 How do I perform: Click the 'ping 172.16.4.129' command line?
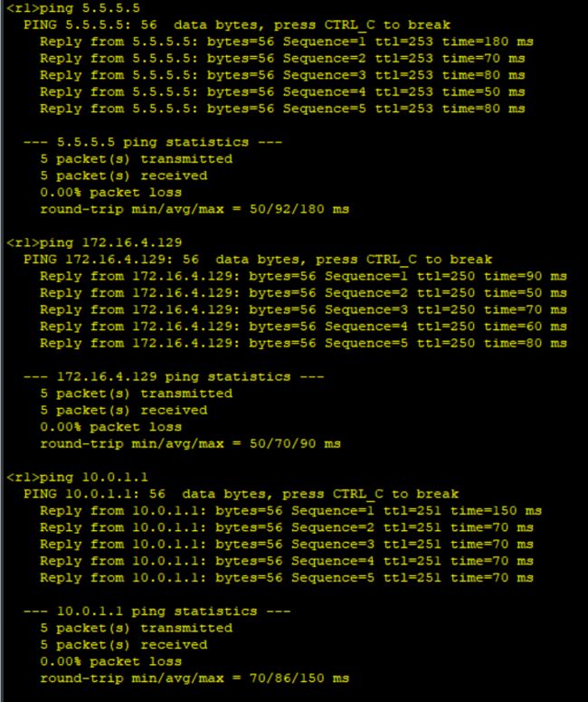[x=94, y=242]
